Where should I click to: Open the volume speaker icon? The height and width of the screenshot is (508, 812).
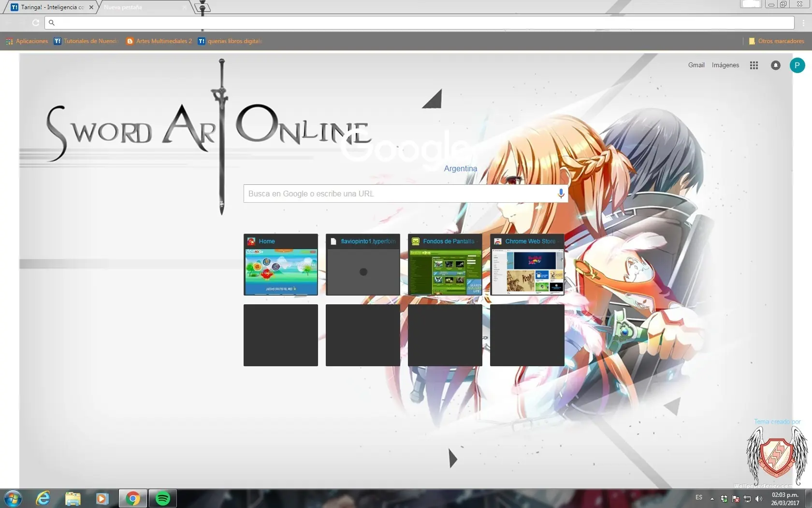[x=758, y=498]
